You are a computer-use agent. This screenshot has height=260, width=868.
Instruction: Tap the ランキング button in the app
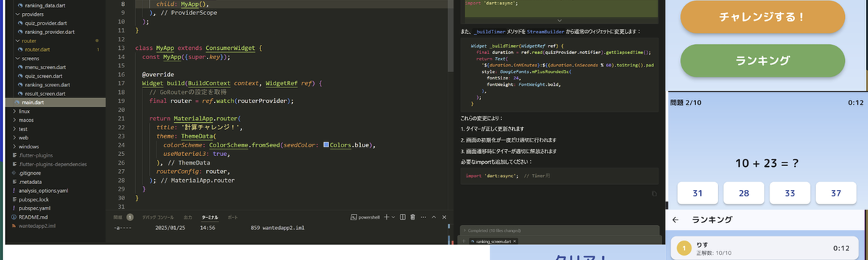pos(762,61)
